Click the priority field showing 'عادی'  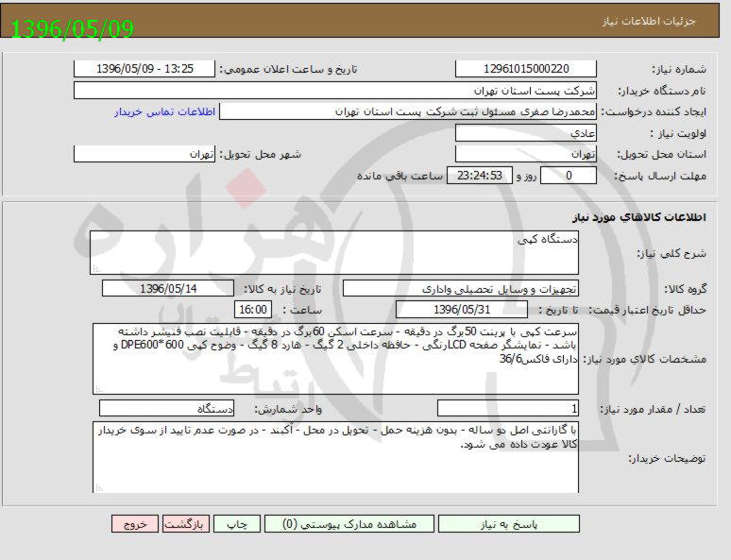tap(526, 133)
